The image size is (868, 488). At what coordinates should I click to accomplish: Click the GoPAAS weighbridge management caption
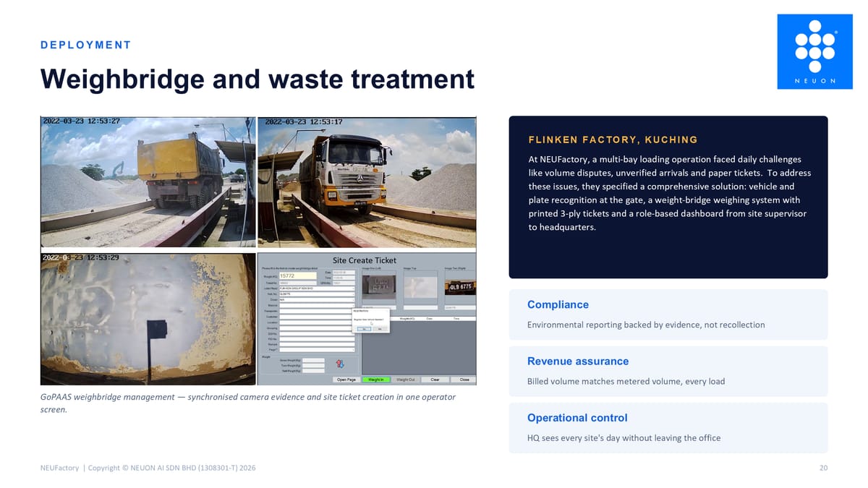pyautogui.click(x=248, y=403)
